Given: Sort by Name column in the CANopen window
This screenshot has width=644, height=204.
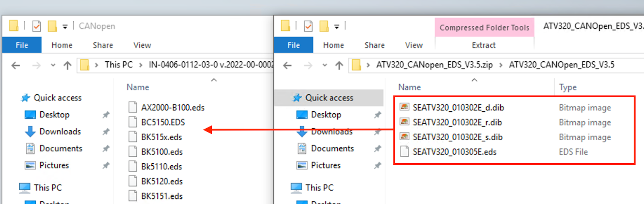Looking at the screenshot, I should (x=138, y=87).
